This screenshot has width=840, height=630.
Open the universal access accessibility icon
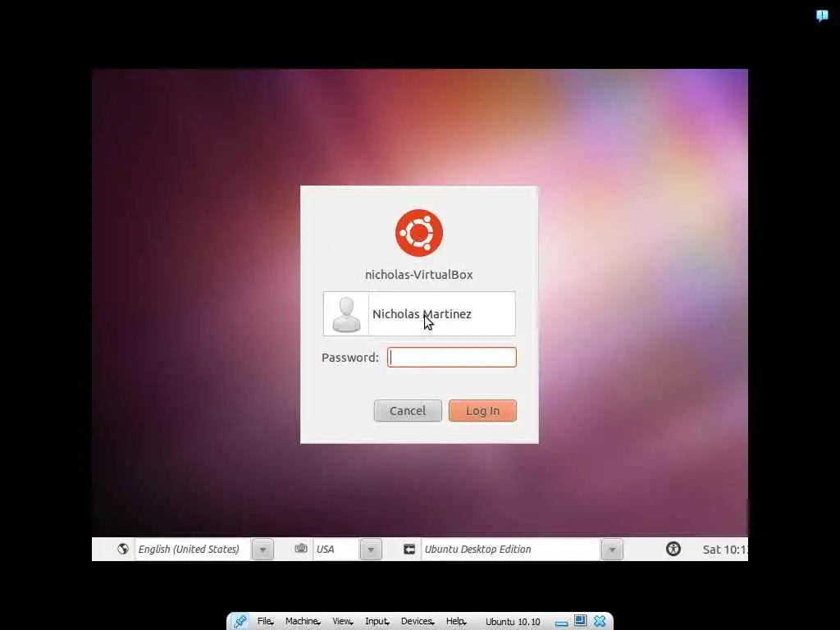tap(673, 549)
